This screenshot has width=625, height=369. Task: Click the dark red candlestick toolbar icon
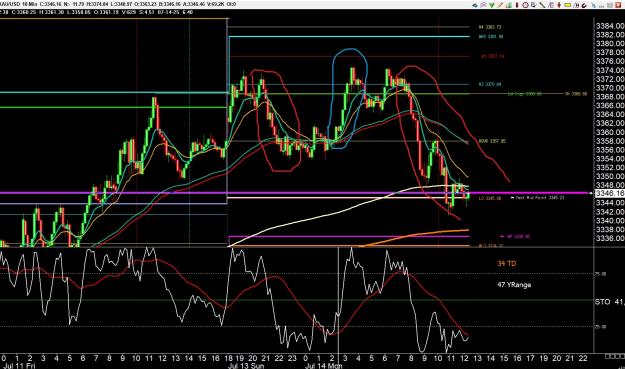pos(517,5)
